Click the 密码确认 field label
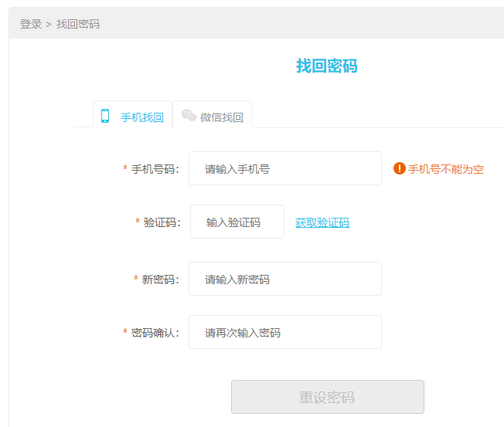 click(x=155, y=333)
